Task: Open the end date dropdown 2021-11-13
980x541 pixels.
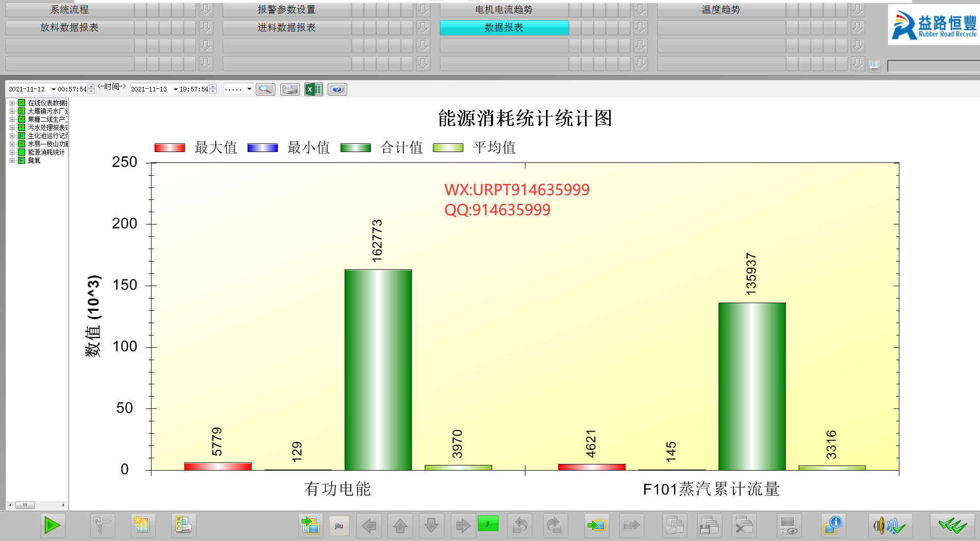Action: click(175, 89)
